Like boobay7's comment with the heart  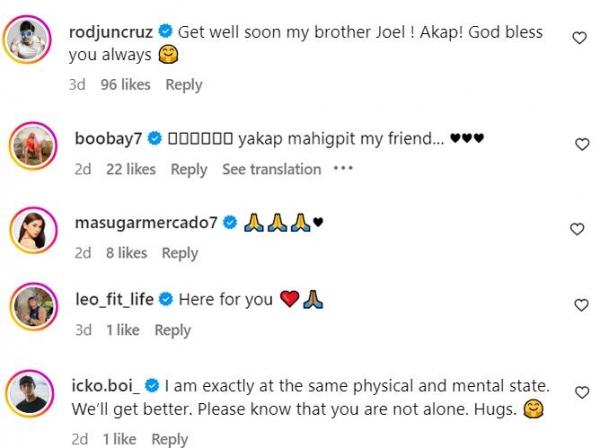[582, 145]
